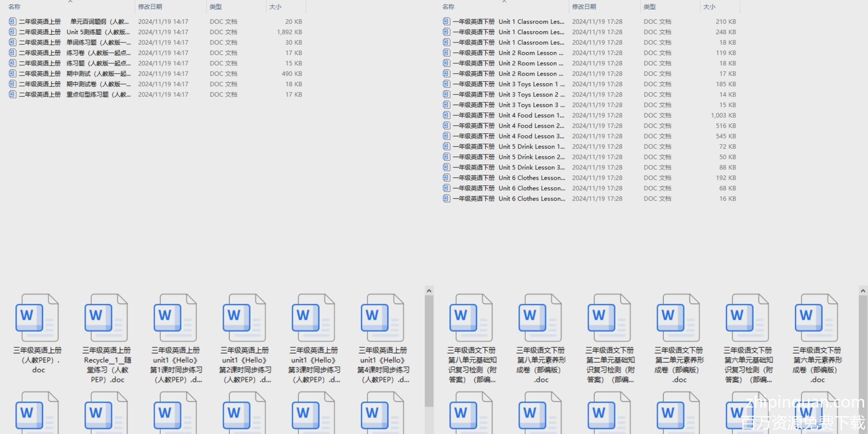Click 三年级语文下册 第八单元素养形成卷 Word icon

(540, 318)
